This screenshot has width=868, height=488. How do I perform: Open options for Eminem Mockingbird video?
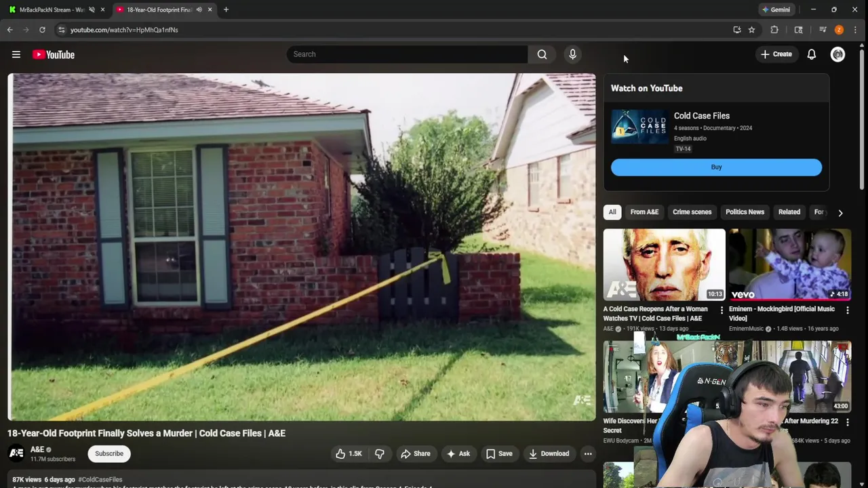(847, 310)
